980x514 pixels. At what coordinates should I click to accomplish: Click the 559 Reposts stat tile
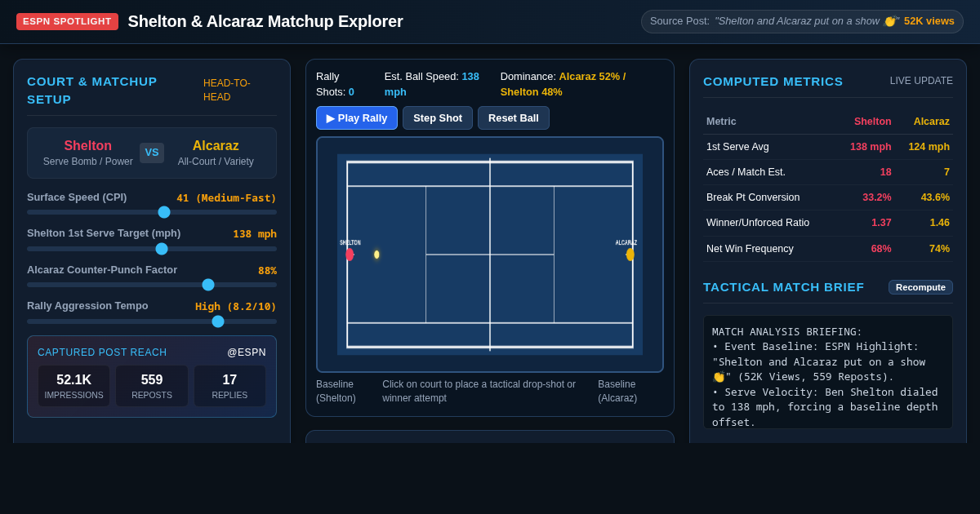pos(152,386)
